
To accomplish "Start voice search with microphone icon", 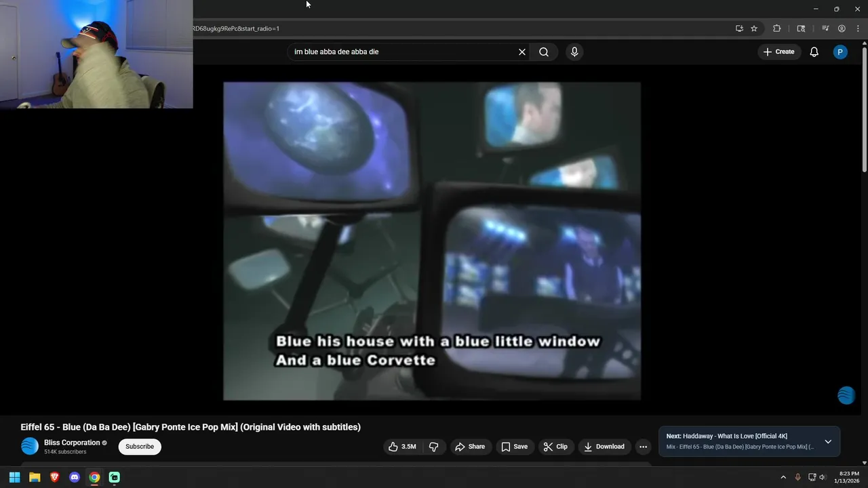I will click(x=574, y=52).
